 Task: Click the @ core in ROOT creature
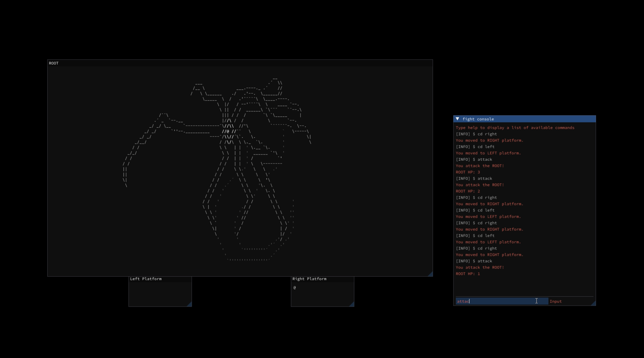pos(228,131)
